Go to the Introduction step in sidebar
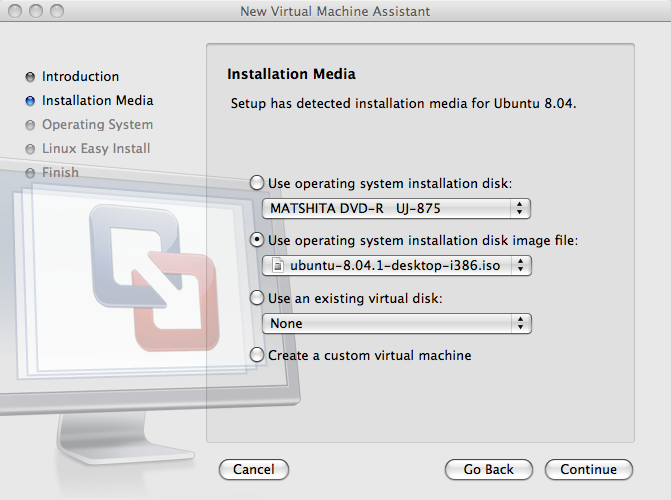671x500 pixels. (x=80, y=77)
